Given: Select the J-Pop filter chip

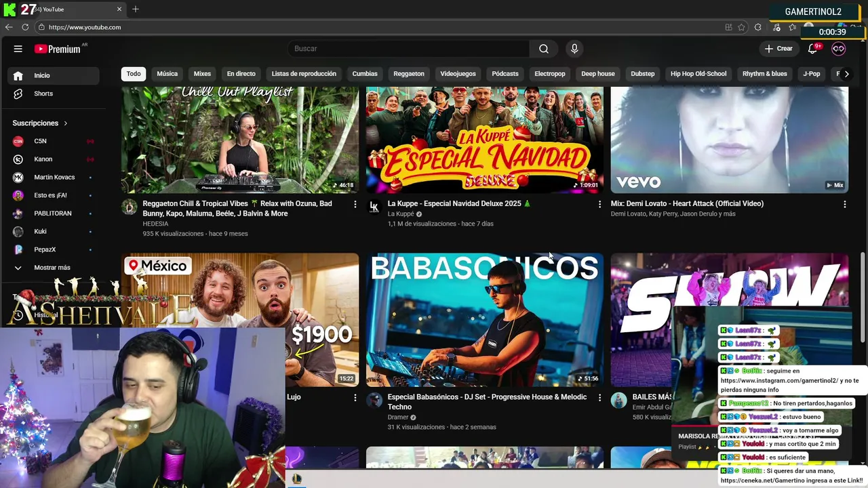Looking at the screenshot, I should click(x=812, y=74).
